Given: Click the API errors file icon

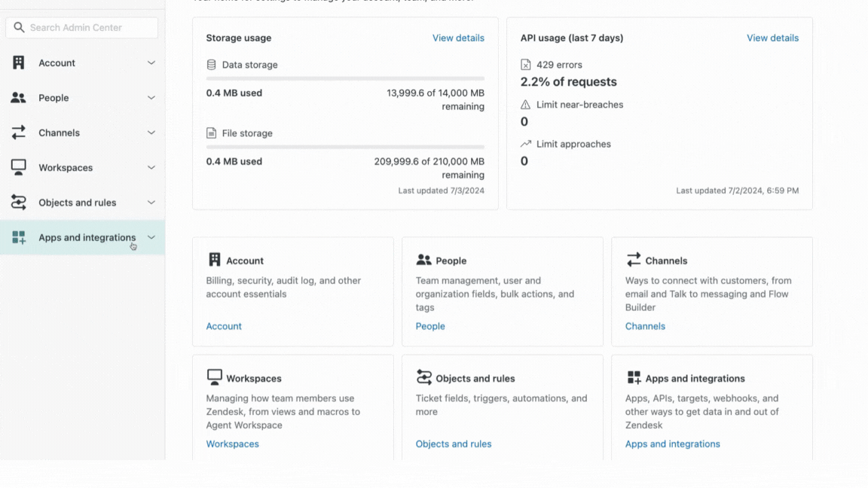Looking at the screenshot, I should (526, 65).
